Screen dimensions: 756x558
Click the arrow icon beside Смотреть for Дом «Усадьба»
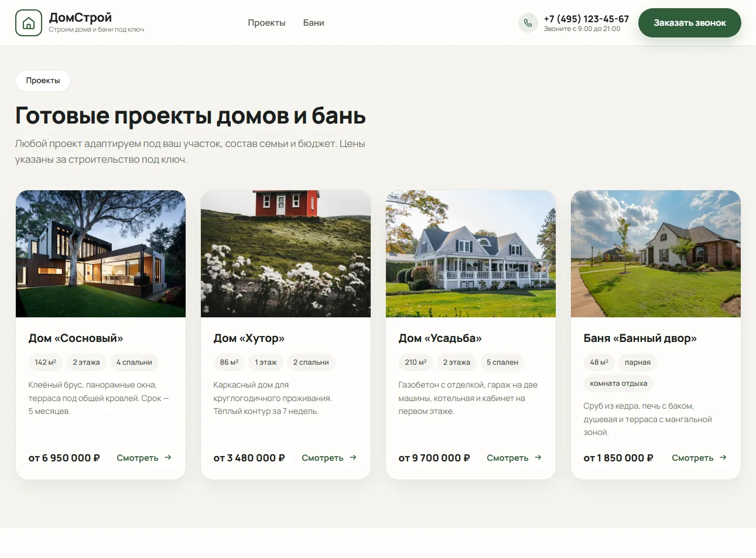coord(538,457)
